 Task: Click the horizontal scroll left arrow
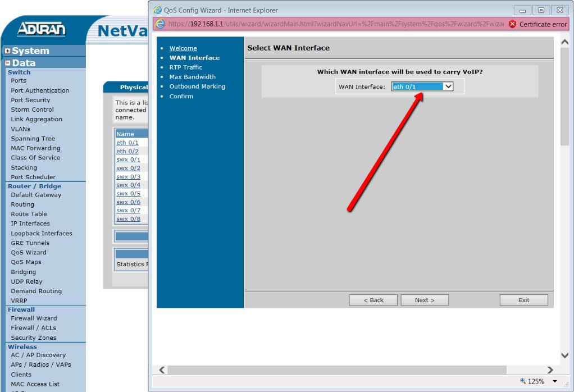[162, 370]
